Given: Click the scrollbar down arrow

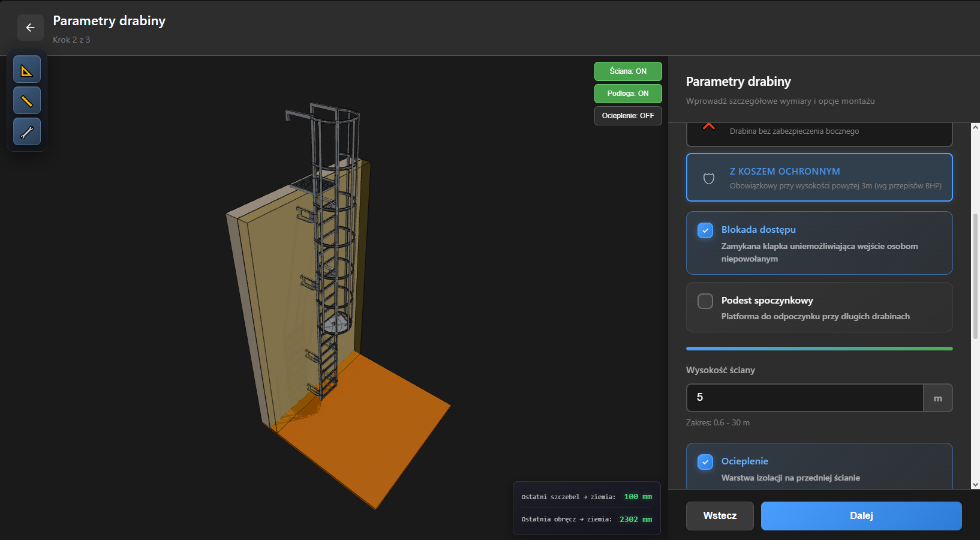Looking at the screenshot, I should pos(975,484).
